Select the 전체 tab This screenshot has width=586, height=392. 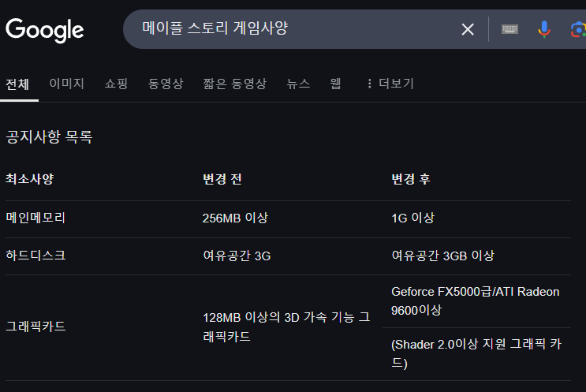click(17, 84)
